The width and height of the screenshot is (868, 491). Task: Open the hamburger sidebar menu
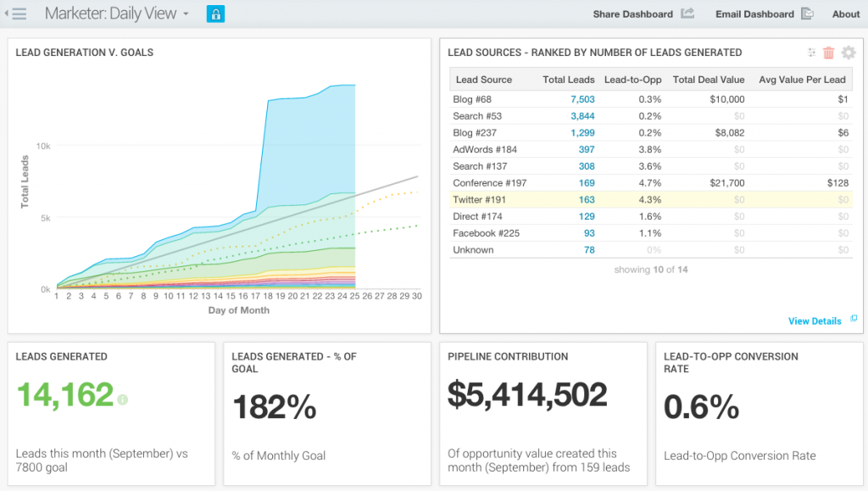pos(17,14)
